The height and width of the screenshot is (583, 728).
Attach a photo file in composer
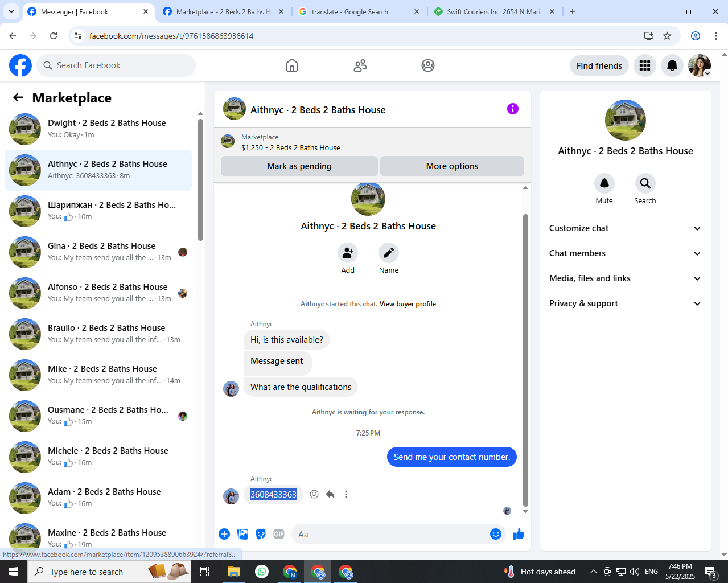243,534
